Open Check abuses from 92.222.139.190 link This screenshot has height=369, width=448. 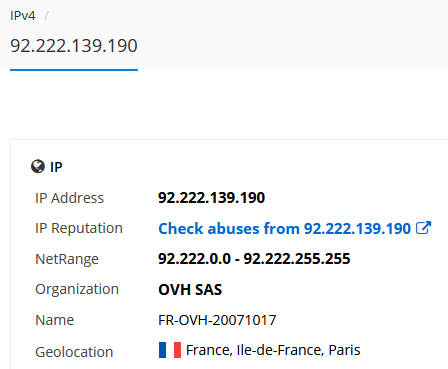click(284, 228)
